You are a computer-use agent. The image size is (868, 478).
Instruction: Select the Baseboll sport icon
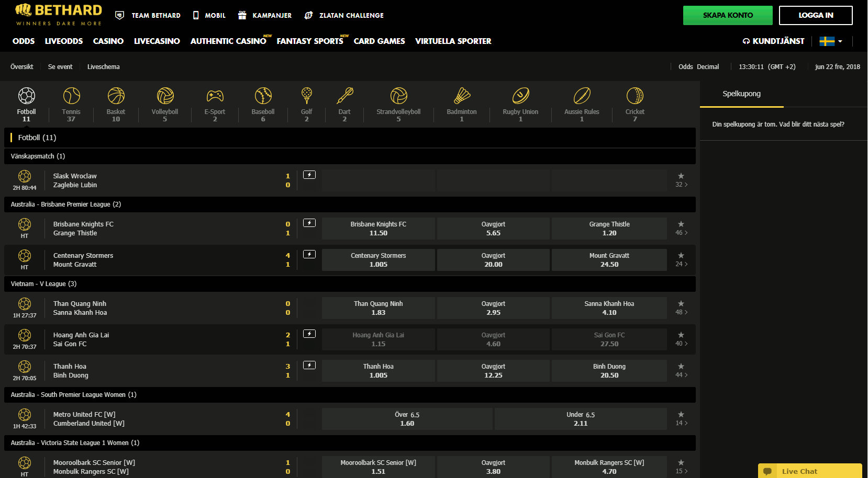pyautogui.click(x=263, y=96)
